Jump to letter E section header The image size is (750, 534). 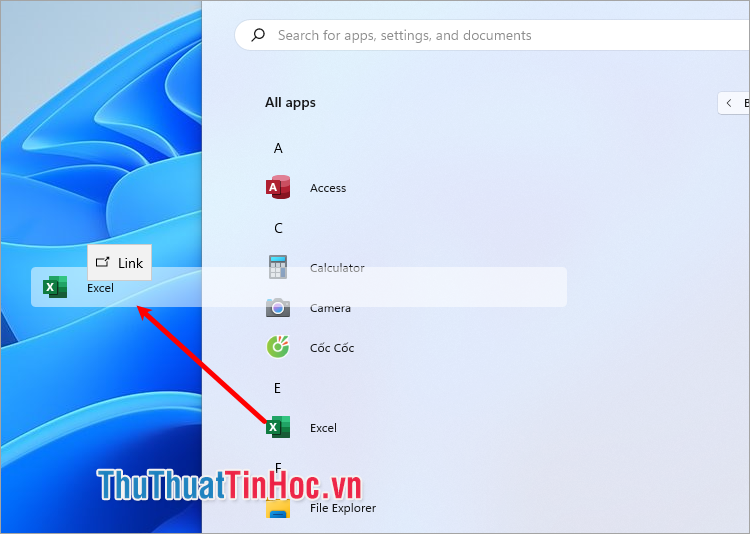(277, 388)
